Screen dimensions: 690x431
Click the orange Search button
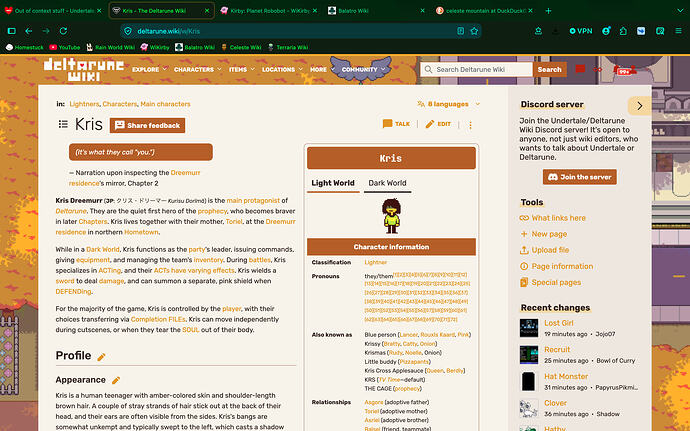pyautogui.click(x=550, y=70)
